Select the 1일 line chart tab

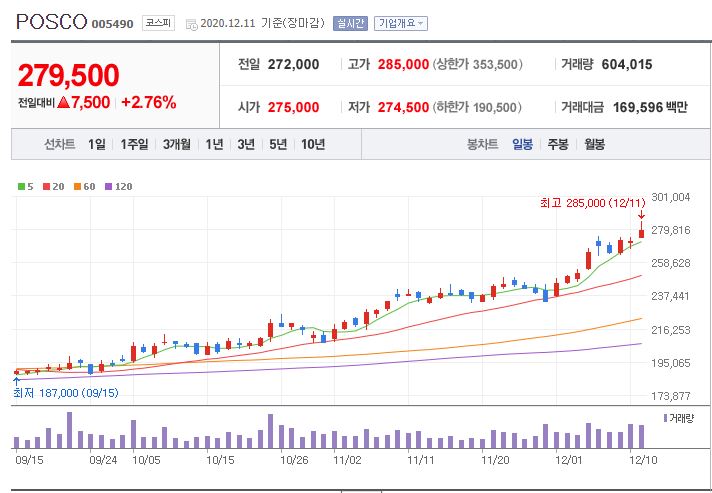click(x=97, y=144)
